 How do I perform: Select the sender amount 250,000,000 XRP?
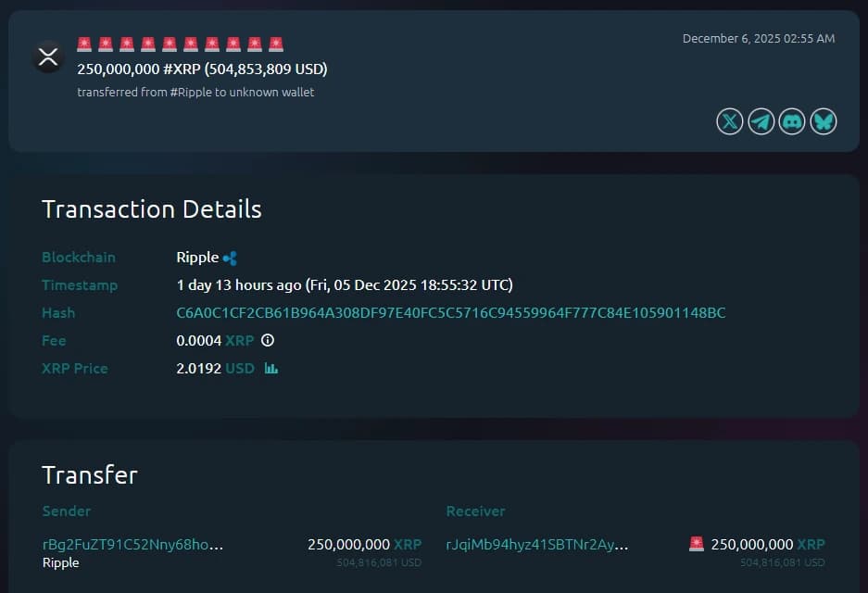(364, 545)
